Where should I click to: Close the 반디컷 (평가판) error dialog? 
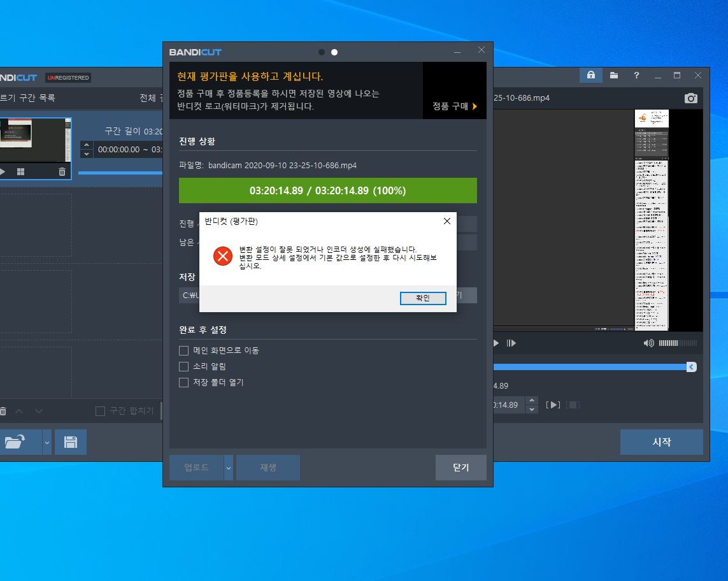click(x=446, y=221)
